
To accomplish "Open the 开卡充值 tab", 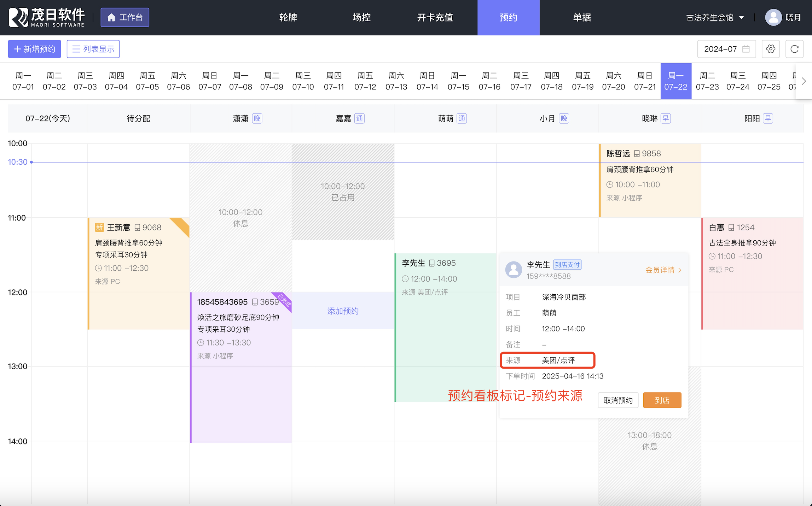I will coord(435,17).
